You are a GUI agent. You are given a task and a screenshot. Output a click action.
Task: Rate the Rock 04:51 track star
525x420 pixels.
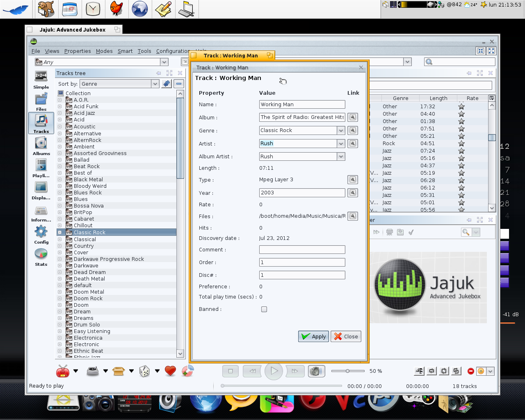(461, 144)
